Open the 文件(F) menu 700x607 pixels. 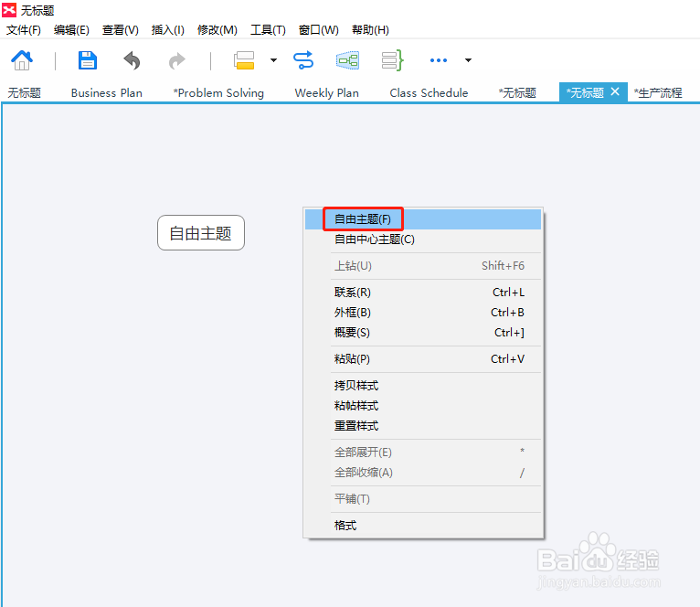point(23,30)
